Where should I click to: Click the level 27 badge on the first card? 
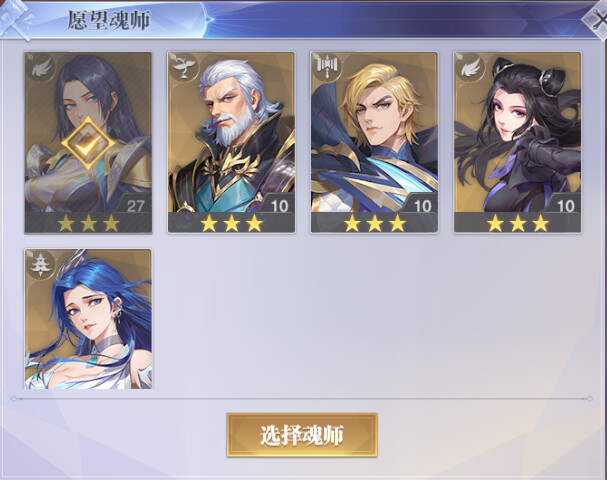135,206
